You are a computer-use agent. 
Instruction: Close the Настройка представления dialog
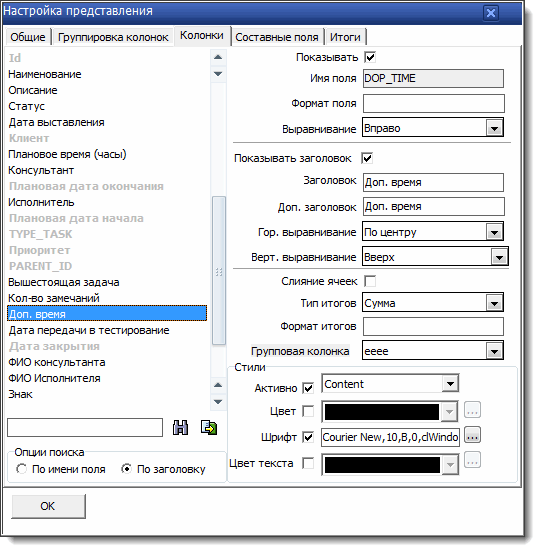[x=490, y=13]
